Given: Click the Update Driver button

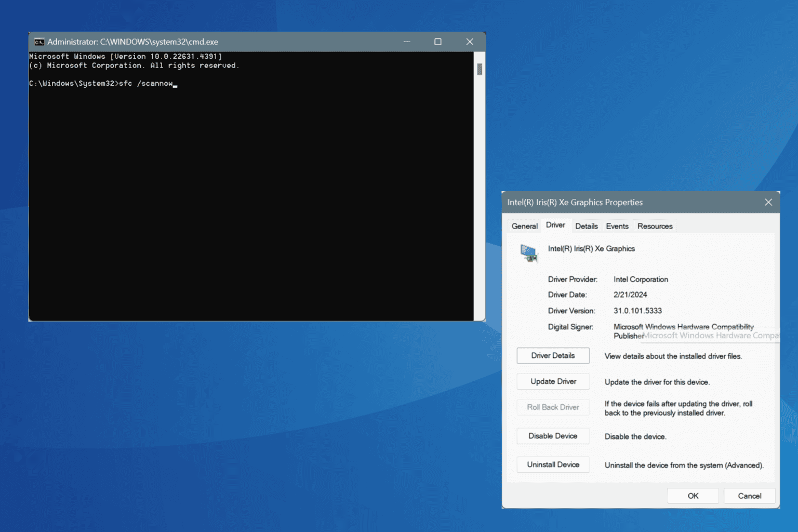Looking at the screenshot, I should 553,381.
